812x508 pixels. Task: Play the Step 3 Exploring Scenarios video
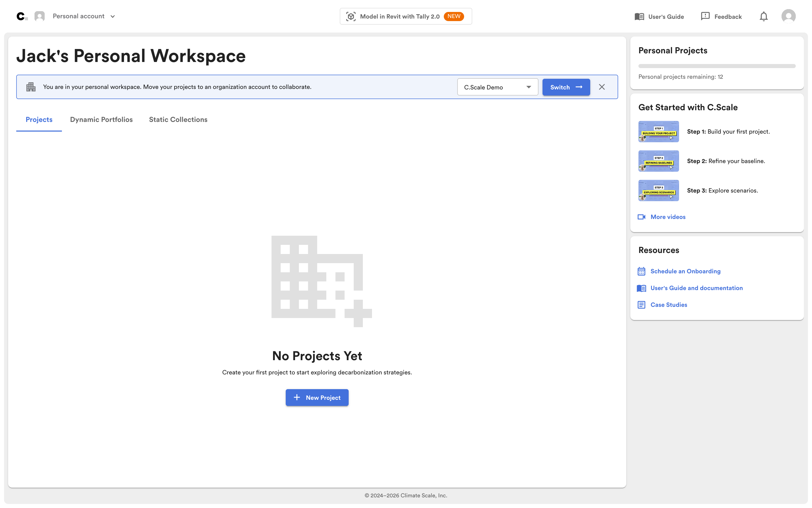click(659, 190)
